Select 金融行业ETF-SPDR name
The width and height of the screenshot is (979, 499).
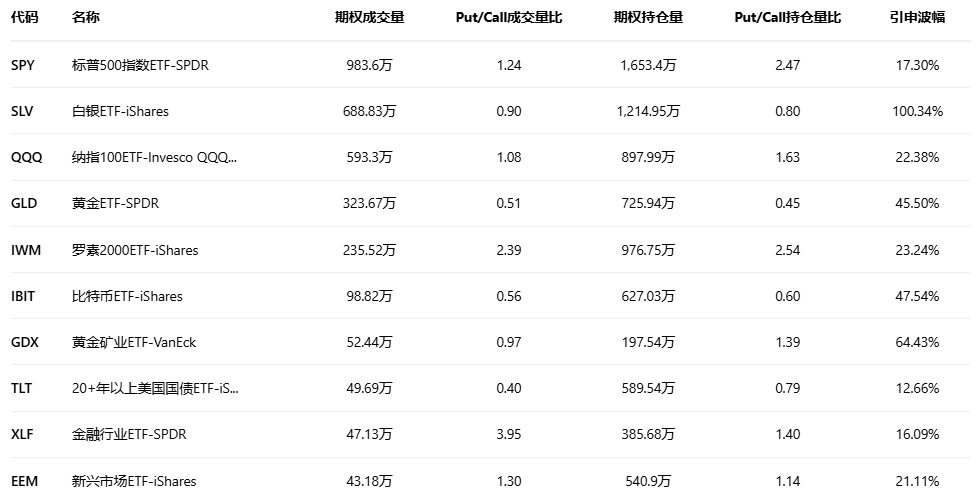(x=129, y=434)
